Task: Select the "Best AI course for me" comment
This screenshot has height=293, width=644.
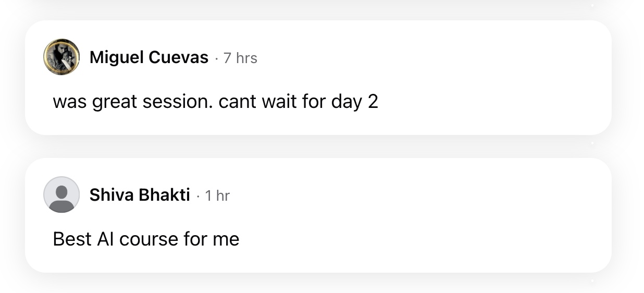Action: click(x=146, y=239)
